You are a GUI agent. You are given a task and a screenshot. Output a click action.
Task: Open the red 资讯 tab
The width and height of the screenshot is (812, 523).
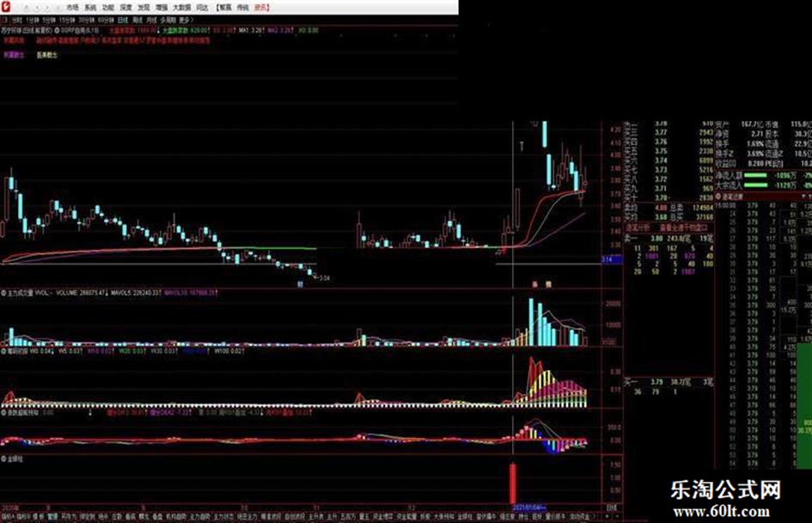point(261,8)
